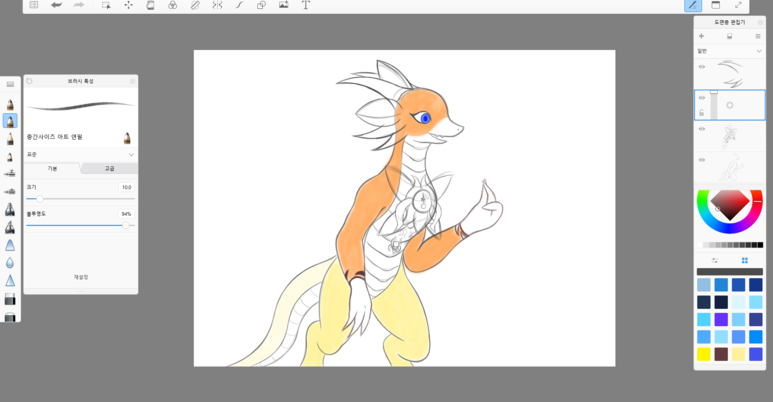This screenshot has width=773, height=402.
Task: Select the top line-art layer thumbnail
Action: tap(730, 74)
